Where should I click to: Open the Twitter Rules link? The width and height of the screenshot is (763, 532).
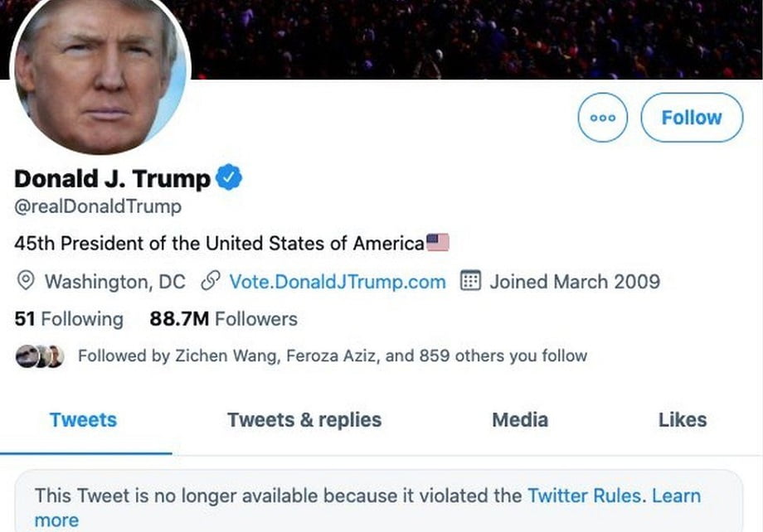tap(585, 496)
